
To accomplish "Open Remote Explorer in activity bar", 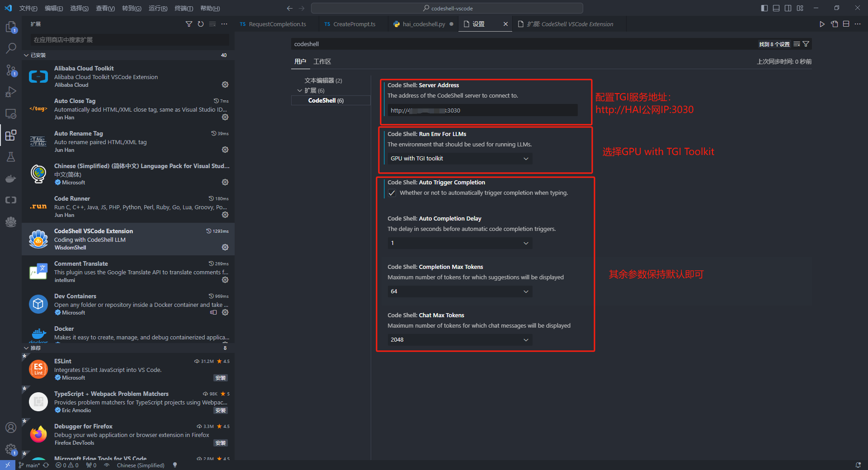I will 11,113.
